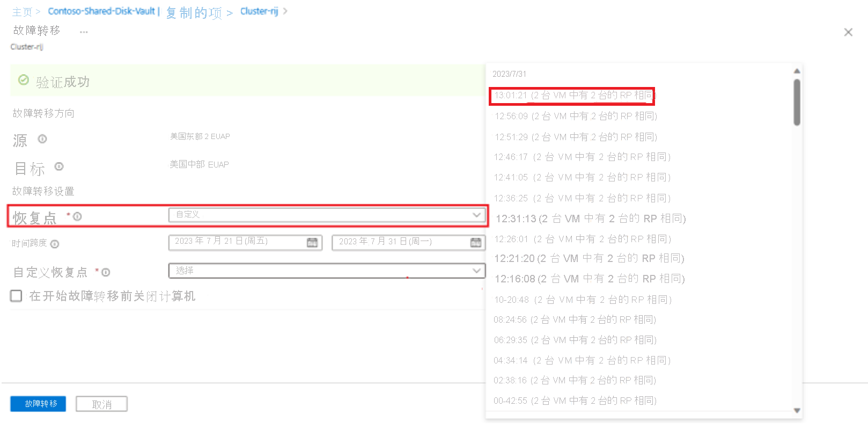Click the scroll-up arrow of the list
The image size is (868, 429).
797,71
